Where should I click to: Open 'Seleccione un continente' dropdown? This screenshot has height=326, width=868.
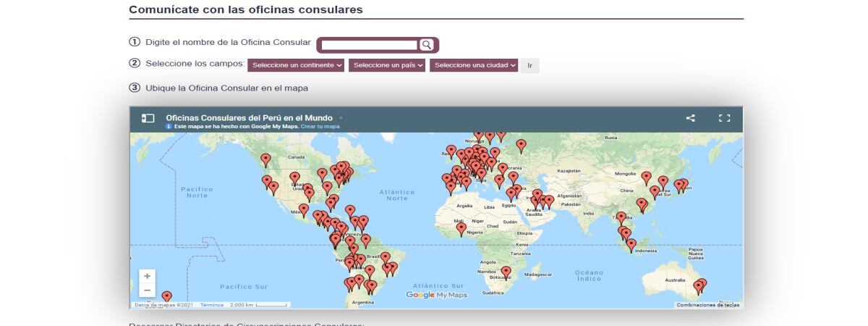pyautogui.click(x=297, y=65)
